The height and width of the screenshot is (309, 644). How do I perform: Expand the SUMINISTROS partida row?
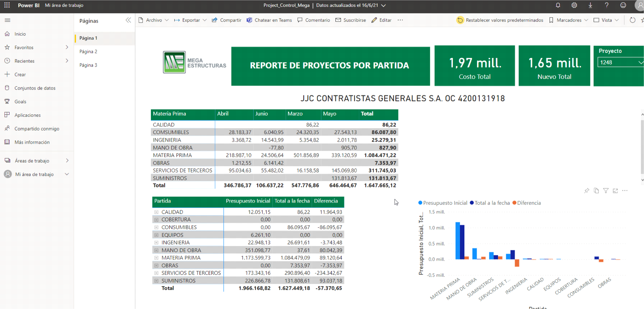156,281
